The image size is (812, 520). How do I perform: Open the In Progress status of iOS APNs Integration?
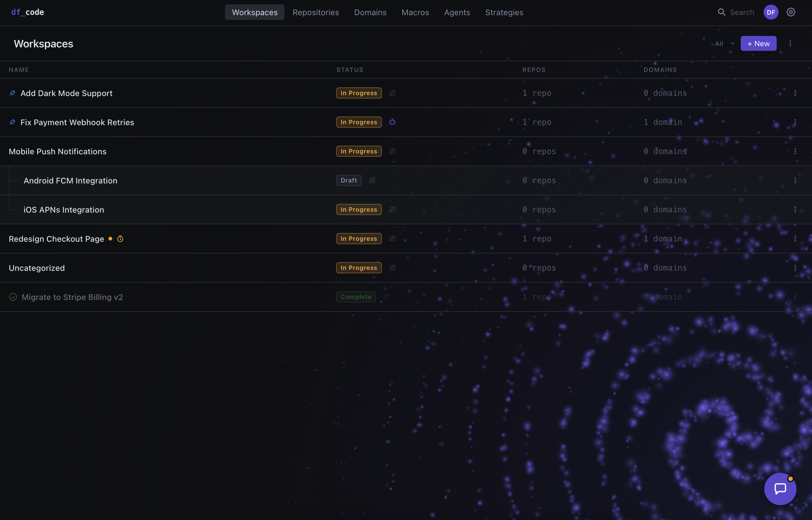point(359,209)
